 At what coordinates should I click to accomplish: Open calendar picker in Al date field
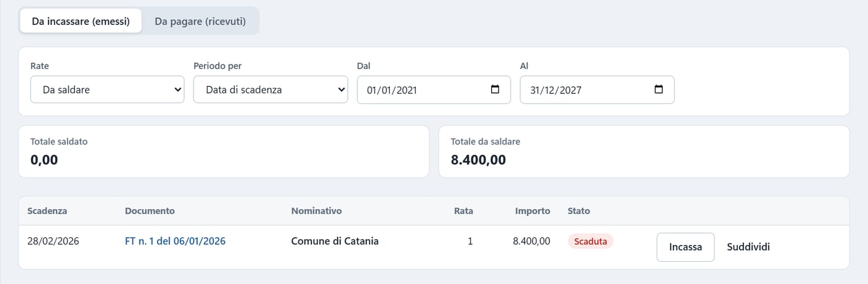coord(658,89)
